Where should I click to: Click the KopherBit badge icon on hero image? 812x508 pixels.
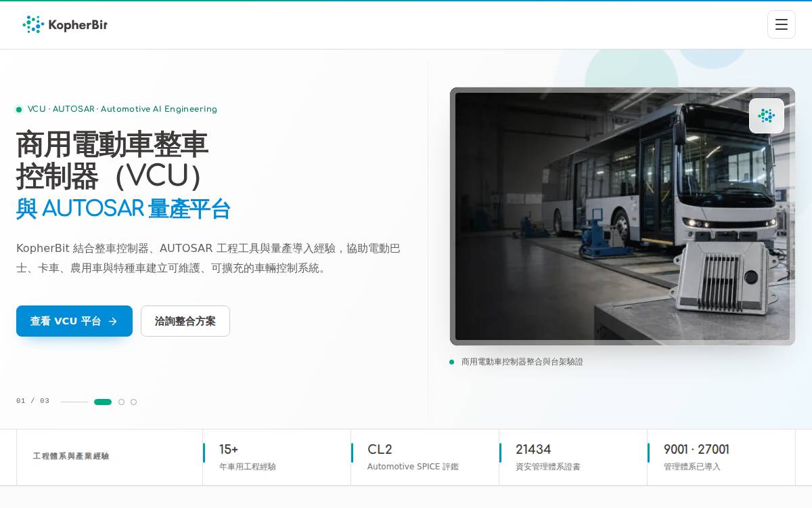pyautogui.click(x=767, y=116)
